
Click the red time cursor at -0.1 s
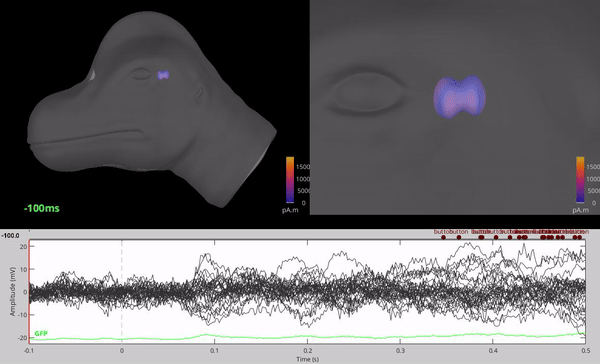(x=29, y=291)
